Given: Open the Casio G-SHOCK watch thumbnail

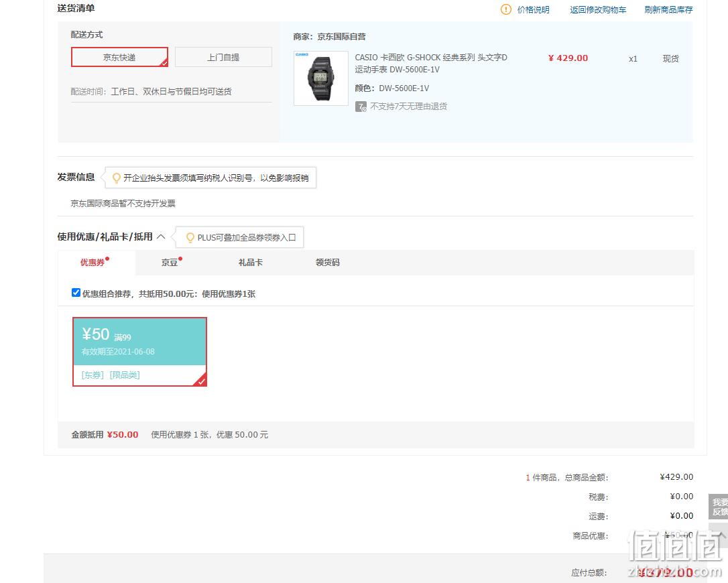Looking at the screenshot, I should [x=321, y=78].
